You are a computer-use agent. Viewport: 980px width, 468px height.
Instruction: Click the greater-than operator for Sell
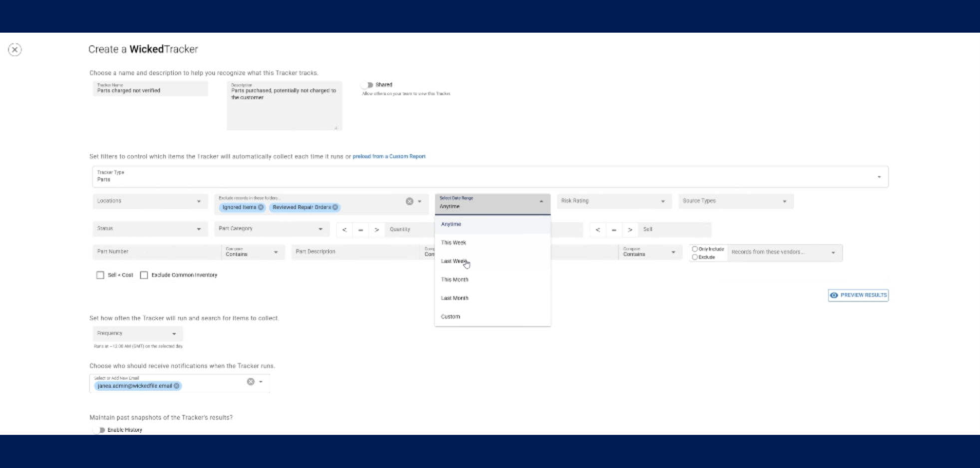[x=630, y=230]
